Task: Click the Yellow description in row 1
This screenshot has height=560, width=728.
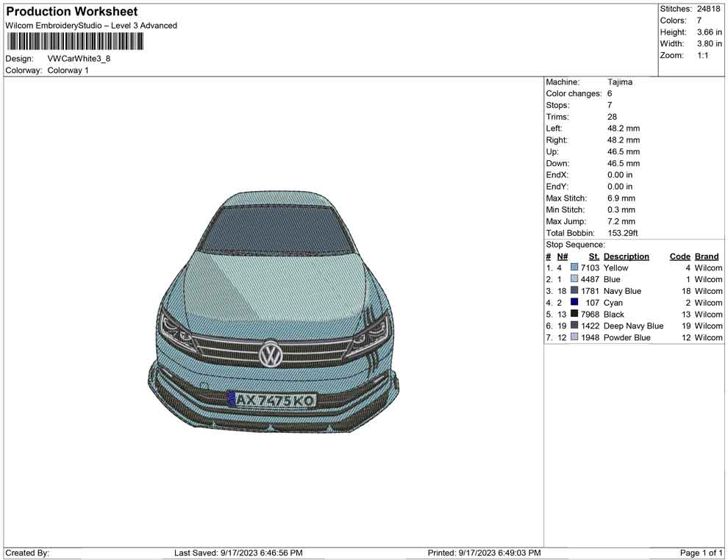Action: 615,268
